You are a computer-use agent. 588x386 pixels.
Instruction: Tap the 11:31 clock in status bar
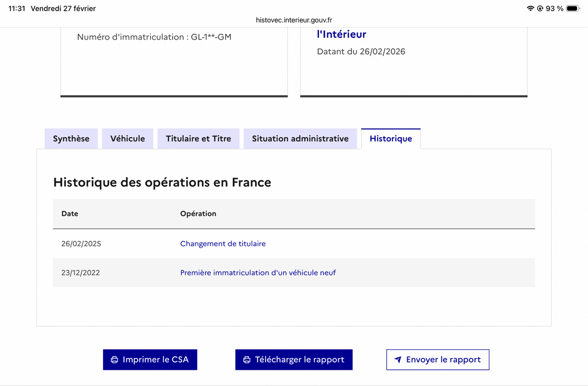pos(17,8)
